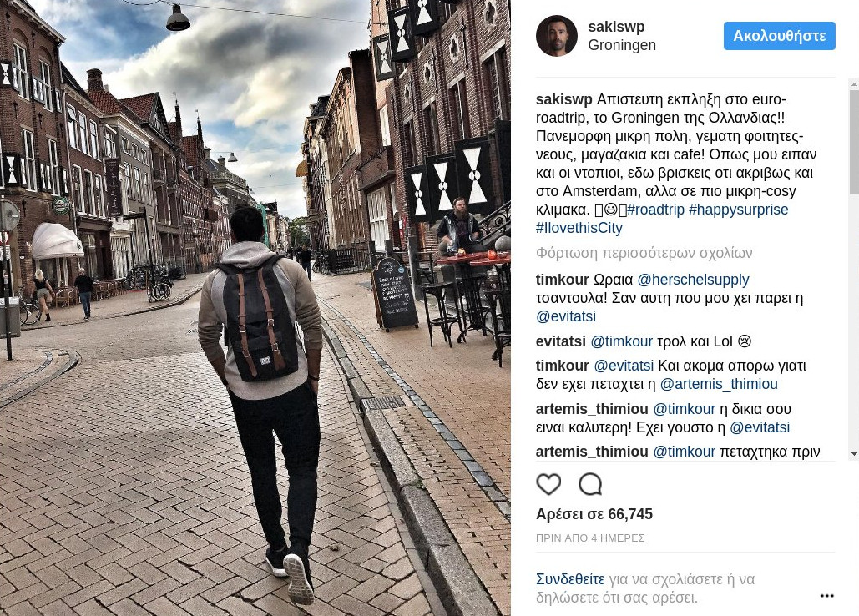The width and height of the screenshot is (859, 616).
Task: Open the three-dots more options menu
Action: pos(826,596)
